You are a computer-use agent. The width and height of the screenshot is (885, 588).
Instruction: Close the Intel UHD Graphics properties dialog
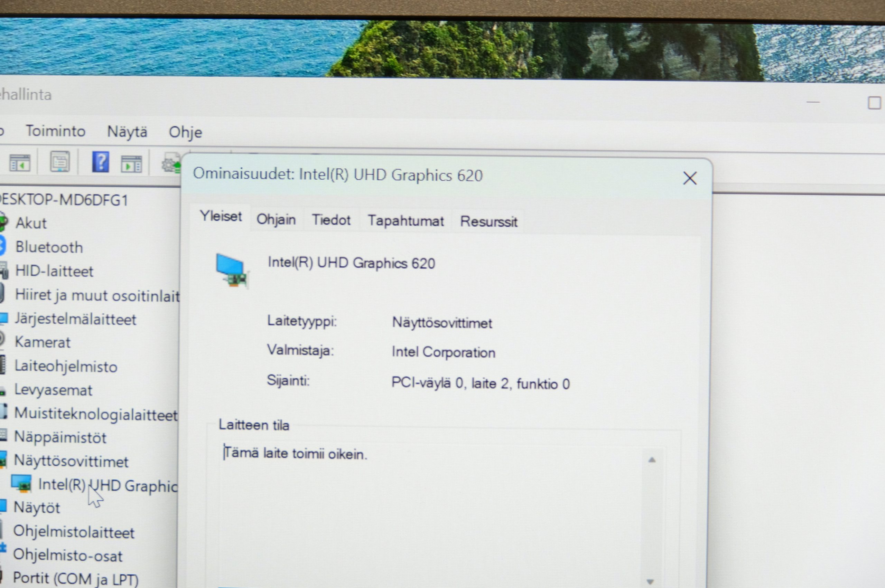pos(690,178)
